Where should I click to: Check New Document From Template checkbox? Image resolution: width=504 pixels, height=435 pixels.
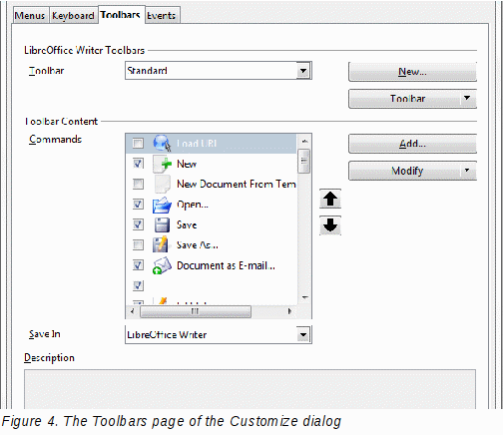(138, 184)
